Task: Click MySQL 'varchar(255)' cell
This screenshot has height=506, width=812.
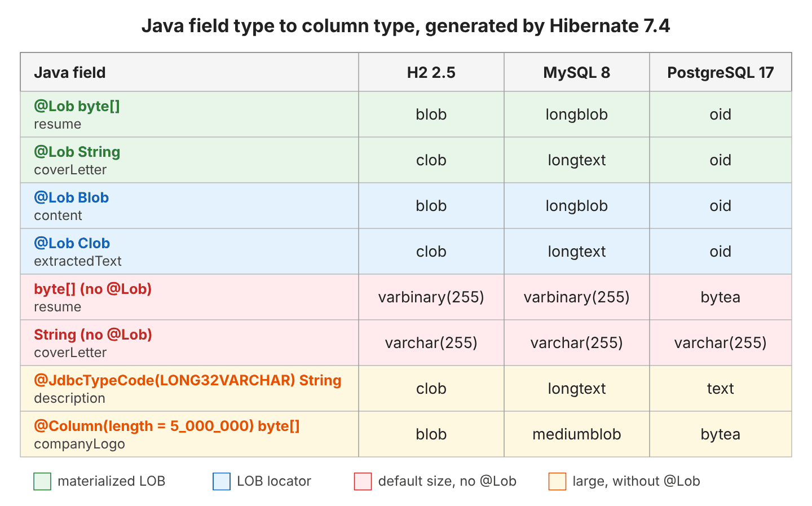Action: point(577,343)
